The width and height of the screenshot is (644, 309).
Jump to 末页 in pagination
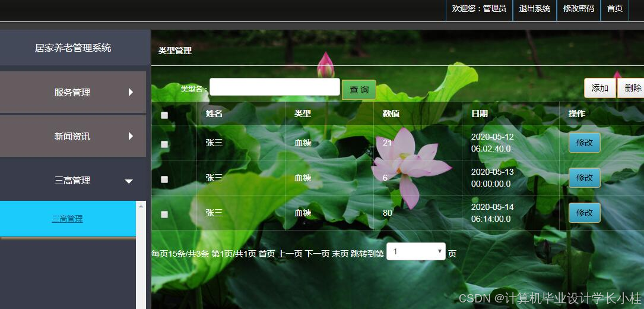pos(340,254)
